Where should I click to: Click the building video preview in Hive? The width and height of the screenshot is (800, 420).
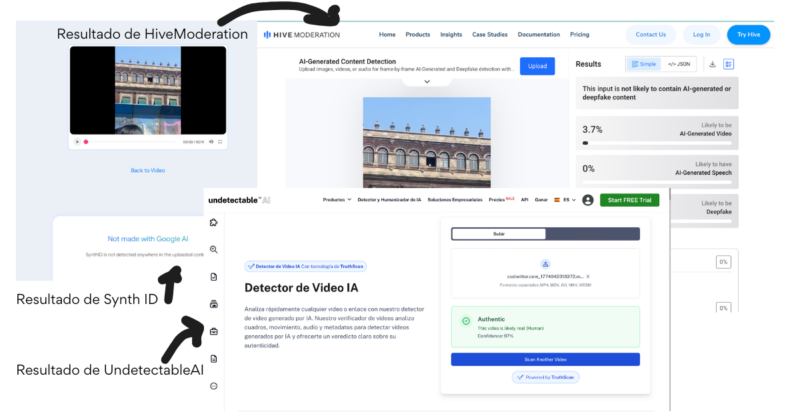pos(427,142)
